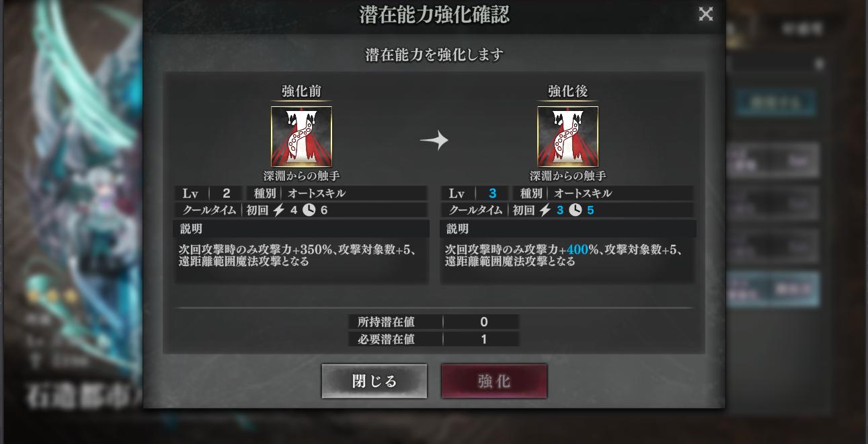The width and height of the screenshot is (868, 444).
Task: Select the 強化後 tentacle skill icon
Action: pos(567,137)
